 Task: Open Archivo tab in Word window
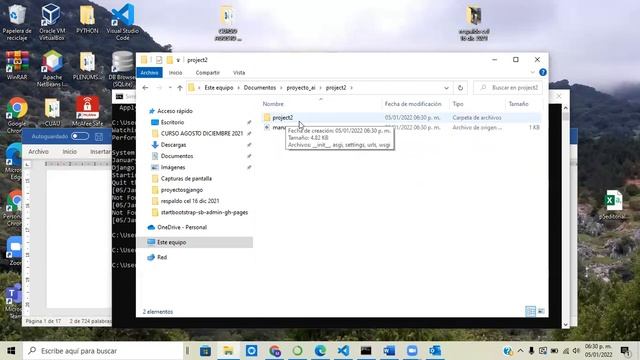[x=38, y=151]
